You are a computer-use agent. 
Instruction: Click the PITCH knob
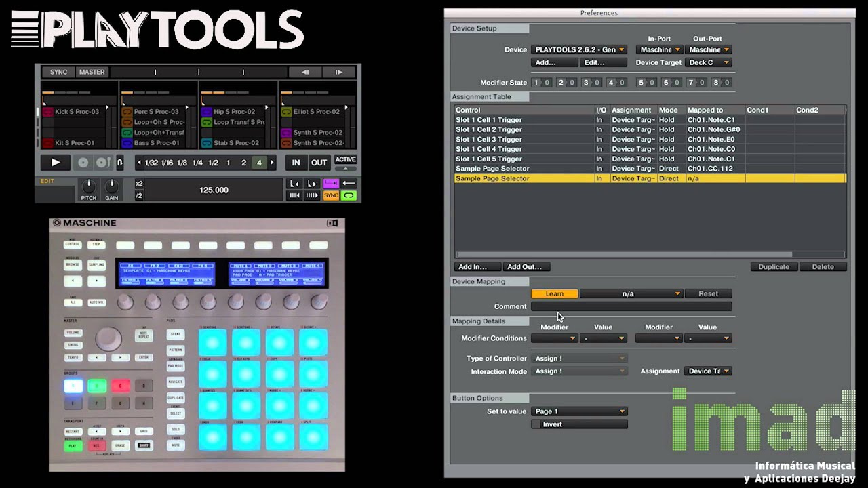click(87, 186)
